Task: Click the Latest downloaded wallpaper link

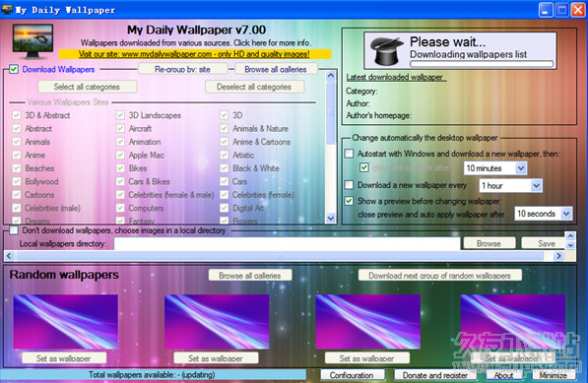Action: (x=395, y=77)
